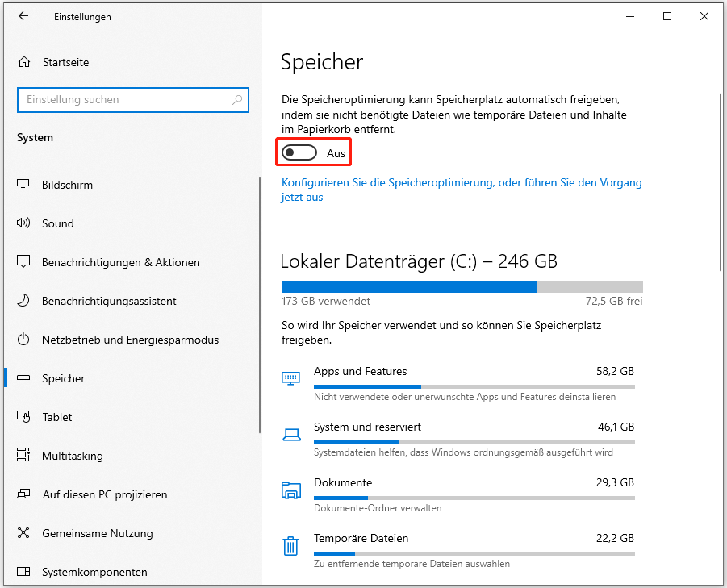Click the Dokumente usage bar

pos(474,498)
